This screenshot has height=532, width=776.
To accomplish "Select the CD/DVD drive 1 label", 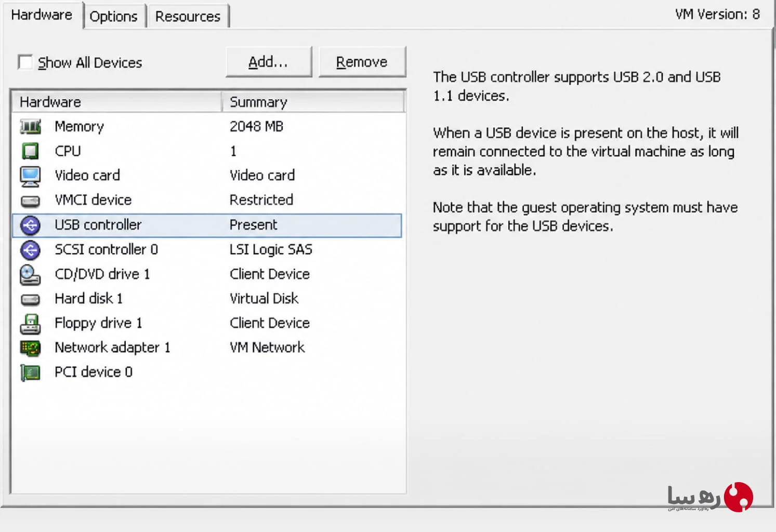I will tap(102, 274).
